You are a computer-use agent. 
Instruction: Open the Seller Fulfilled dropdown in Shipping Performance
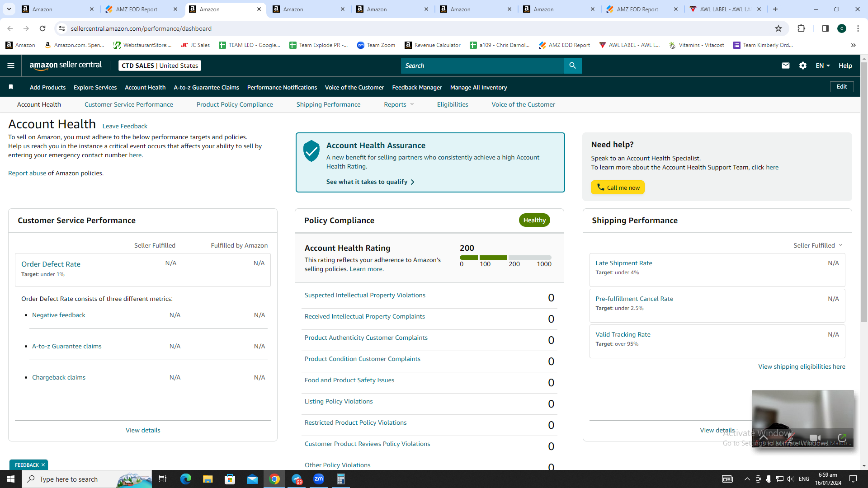(818, 245)
